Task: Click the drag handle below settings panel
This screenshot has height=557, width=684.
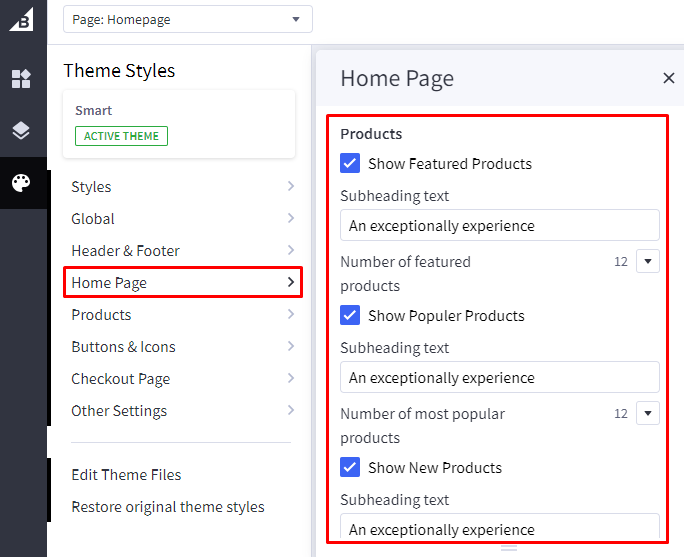Action: tap(509, 548)
